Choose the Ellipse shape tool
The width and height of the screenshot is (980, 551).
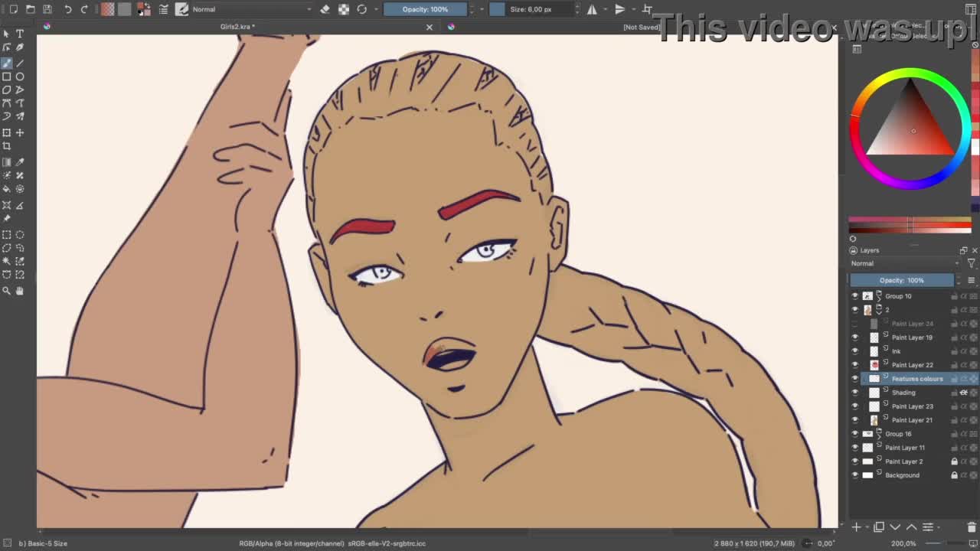tap(20, 77)
